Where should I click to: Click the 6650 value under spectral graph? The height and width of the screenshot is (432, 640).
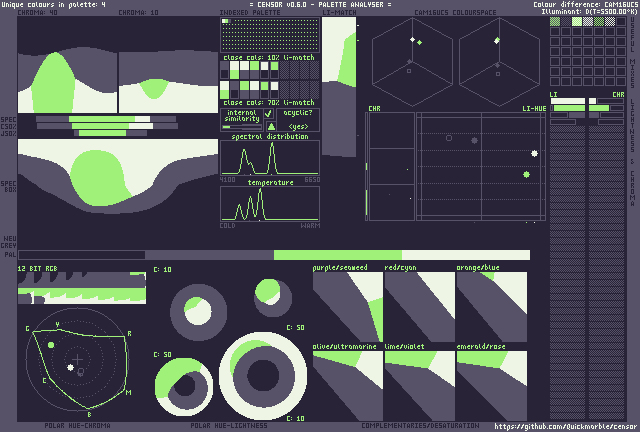click(312, 180)
